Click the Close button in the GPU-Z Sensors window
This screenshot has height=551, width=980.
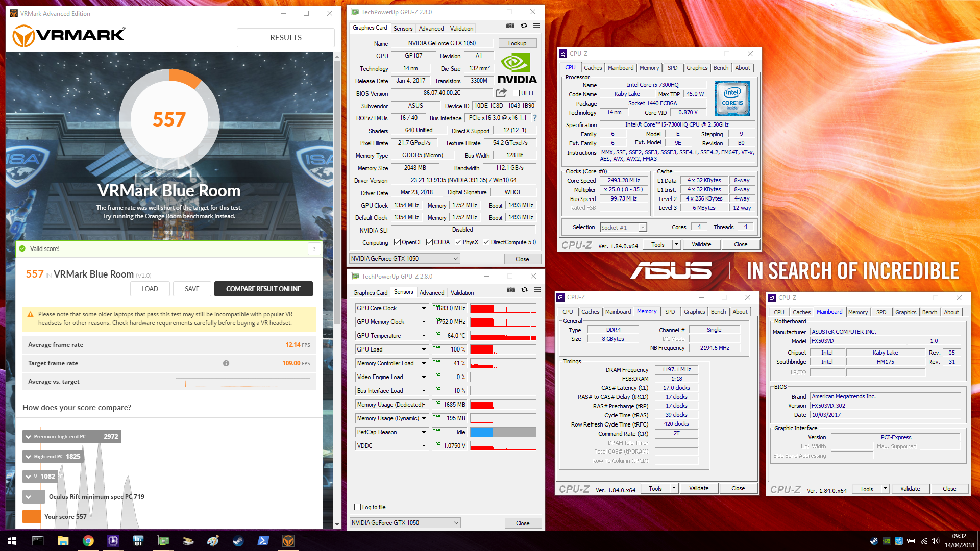point(523,523)
